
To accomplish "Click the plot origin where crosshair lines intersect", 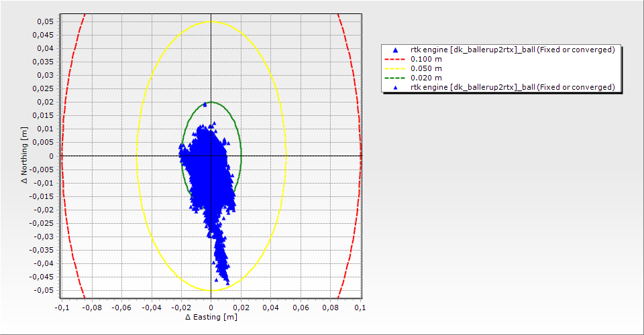I will coord(211,156).
